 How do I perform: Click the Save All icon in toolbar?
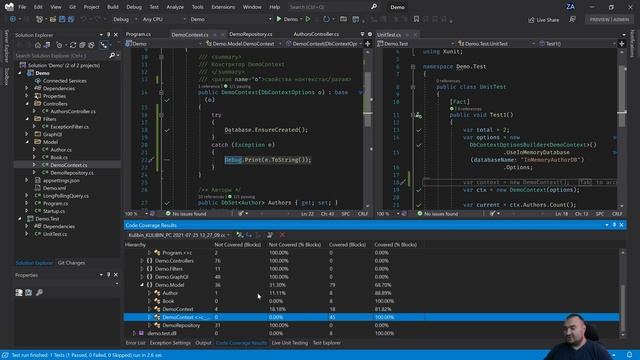point(71,19)
